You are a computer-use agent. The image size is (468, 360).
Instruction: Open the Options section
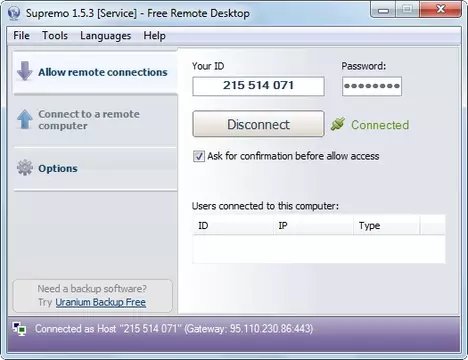coord(95,168)
